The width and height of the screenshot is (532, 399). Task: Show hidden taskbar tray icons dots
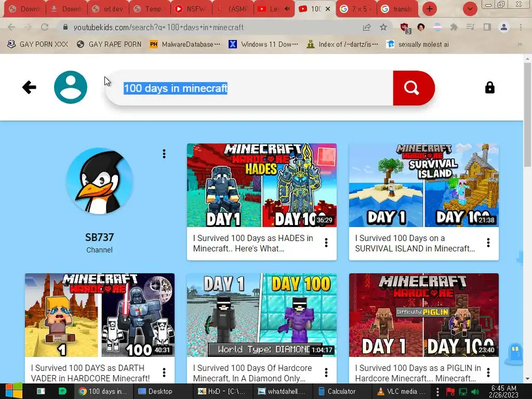coord(437,392)
